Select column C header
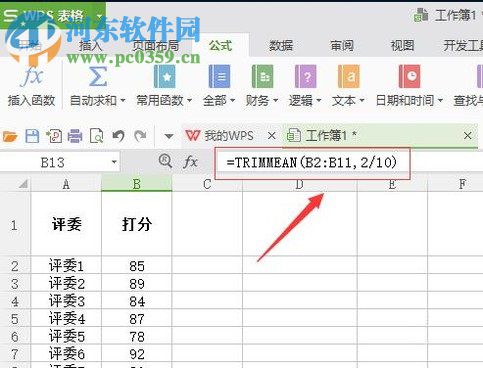 click(x=207, y=184)
